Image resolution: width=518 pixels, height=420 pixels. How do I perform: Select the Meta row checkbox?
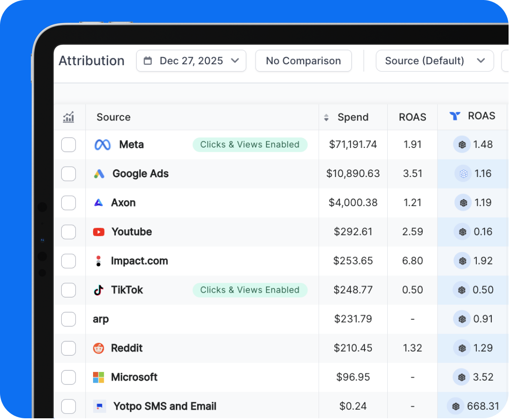(69, 145)
